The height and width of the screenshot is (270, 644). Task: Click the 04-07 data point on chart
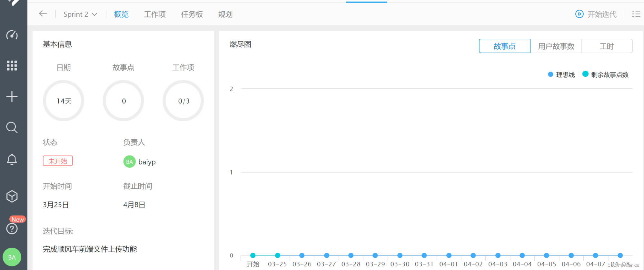point(596,255)
